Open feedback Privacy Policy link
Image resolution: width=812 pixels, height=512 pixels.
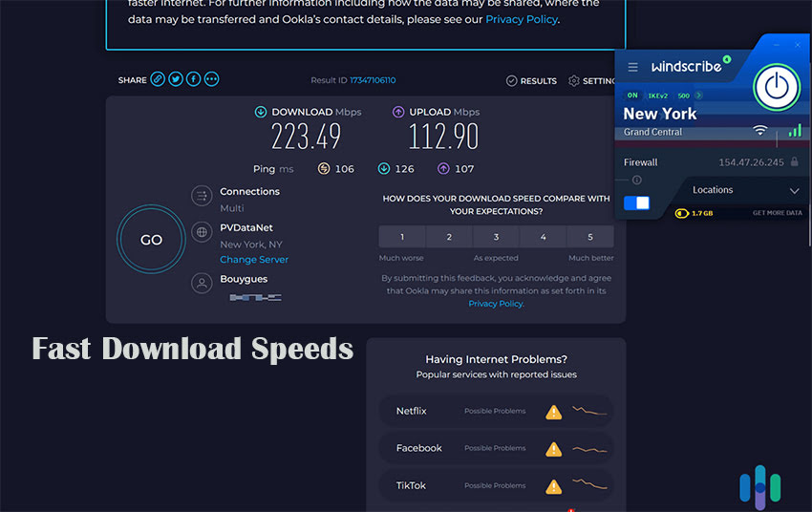(x=496, y=304)
